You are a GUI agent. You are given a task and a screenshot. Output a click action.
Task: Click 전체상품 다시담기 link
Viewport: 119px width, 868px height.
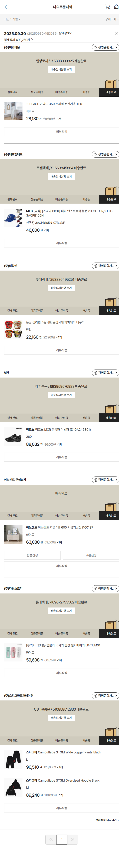(106, 820)
